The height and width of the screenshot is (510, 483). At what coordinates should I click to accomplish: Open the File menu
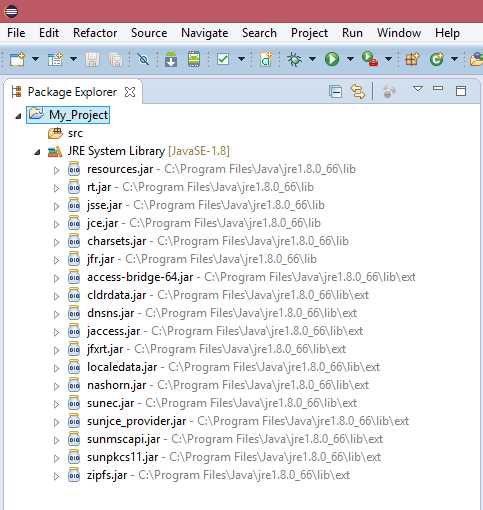pyautogui.click(x=16, y=33)
